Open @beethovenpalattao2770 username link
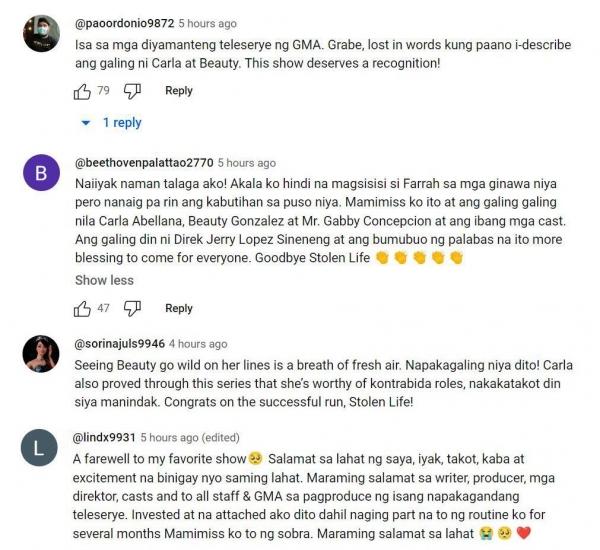This screenshot has width=600, height=550. (144, 163)
